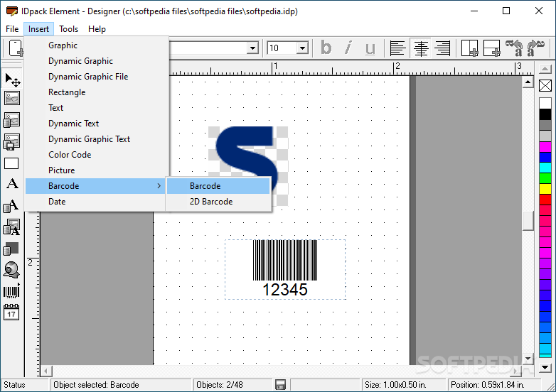Choose Dynamic Graphic File entry
The image size is (556, 392).
coord(95,77)
